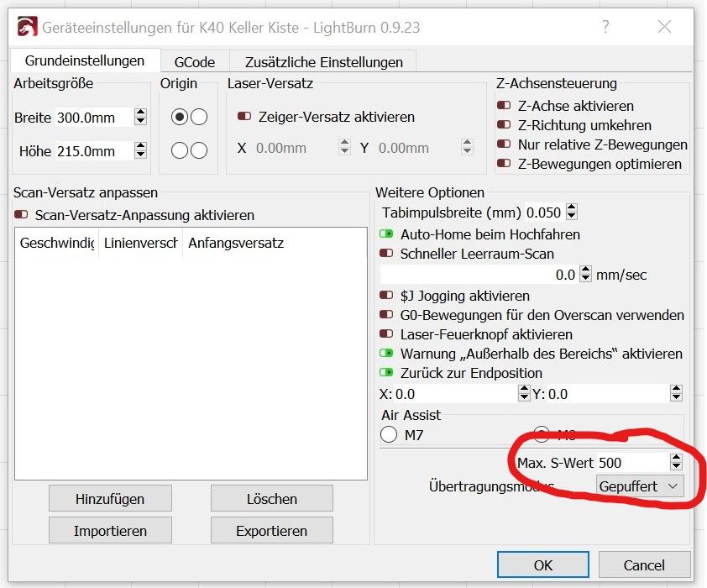The width and height of the screenshot is (707, 588).
Task: Close the device settings dialog
Action: [x=664, y=27]
